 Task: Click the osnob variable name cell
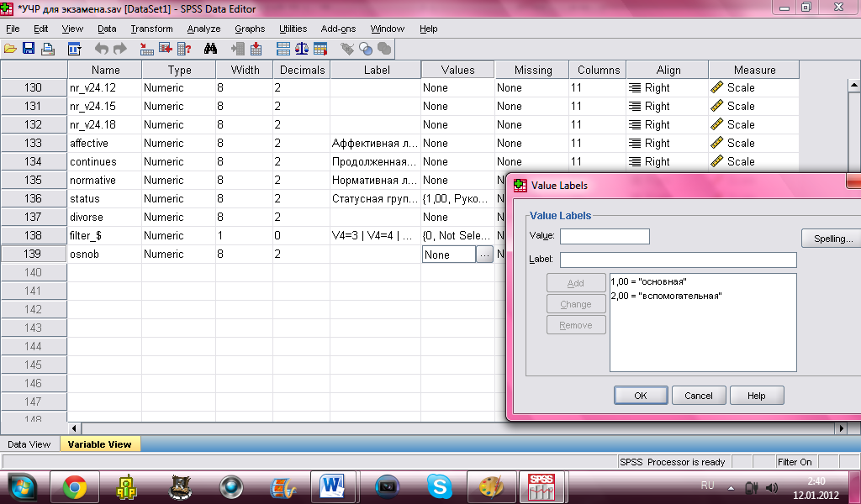pos(105,254)
